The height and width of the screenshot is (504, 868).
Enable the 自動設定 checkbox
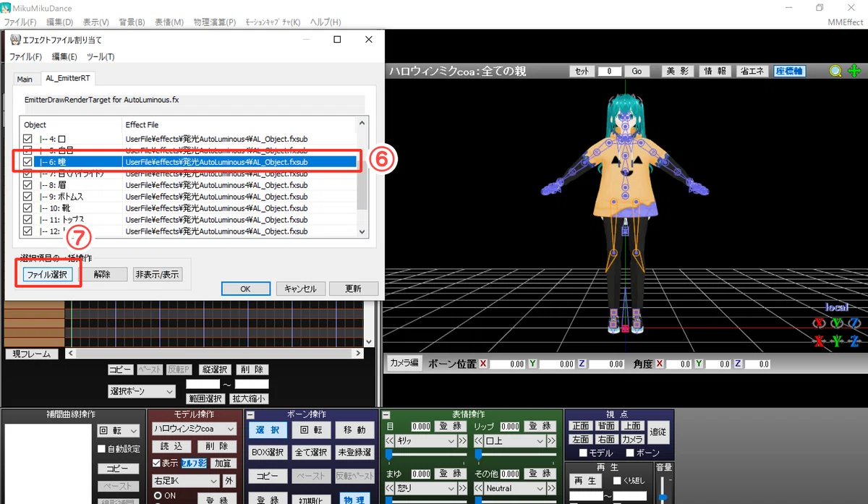[x=102, y=448]
